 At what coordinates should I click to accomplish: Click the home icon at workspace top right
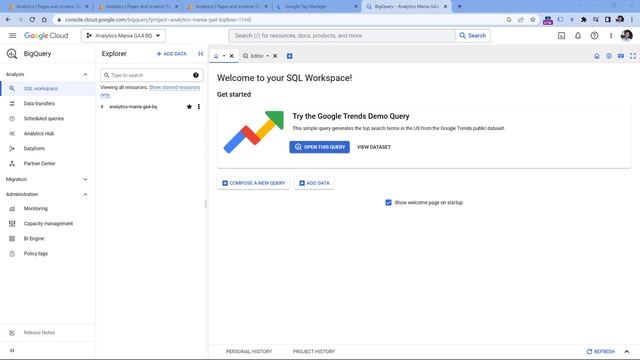[597, 56]
